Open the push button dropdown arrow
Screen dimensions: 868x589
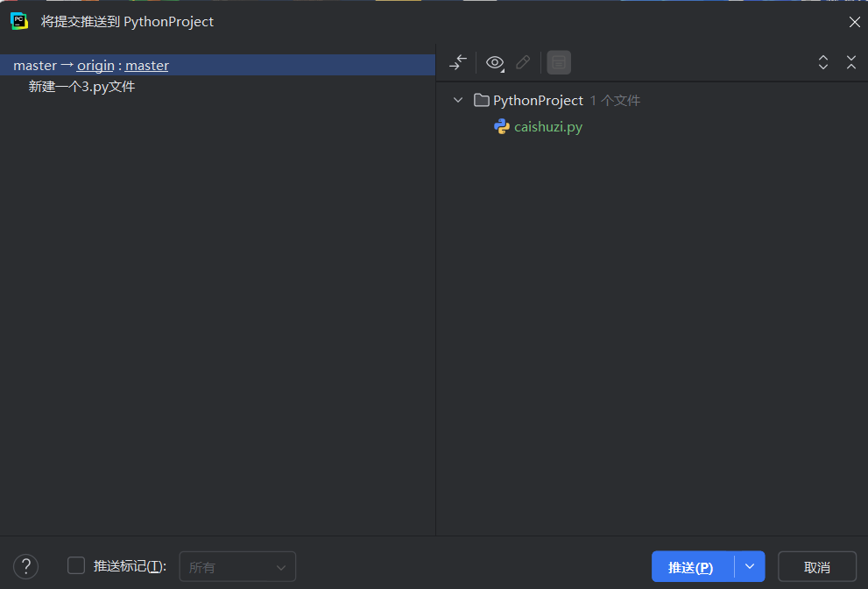click(x=750, y=566)
